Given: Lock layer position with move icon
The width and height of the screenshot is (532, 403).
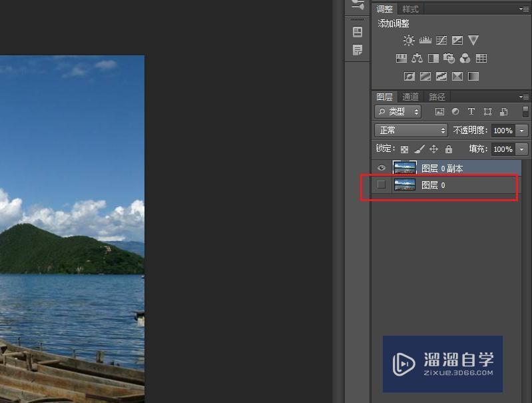Looking at the screenshot, I should [433, 149].
